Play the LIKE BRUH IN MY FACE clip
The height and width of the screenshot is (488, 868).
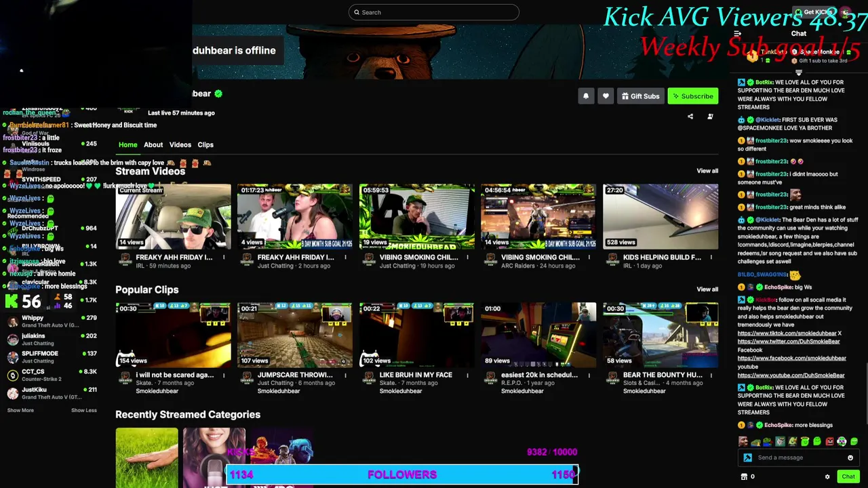(417, 335)
